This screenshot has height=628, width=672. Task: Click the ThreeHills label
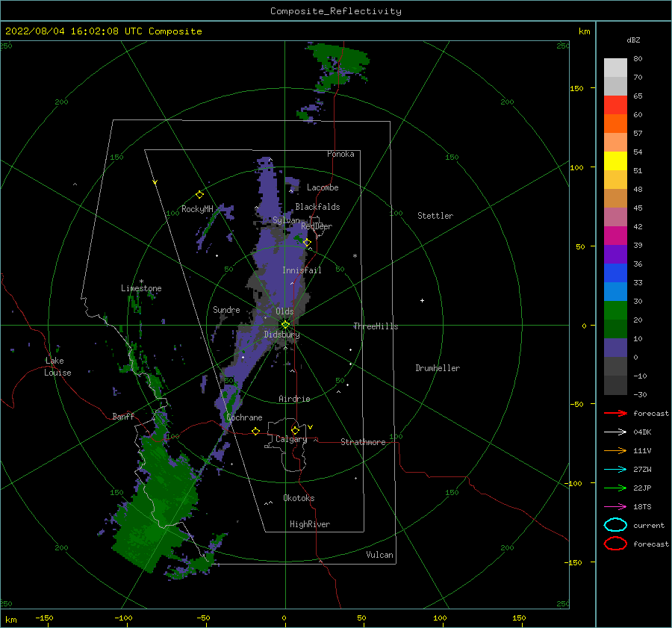376,326
